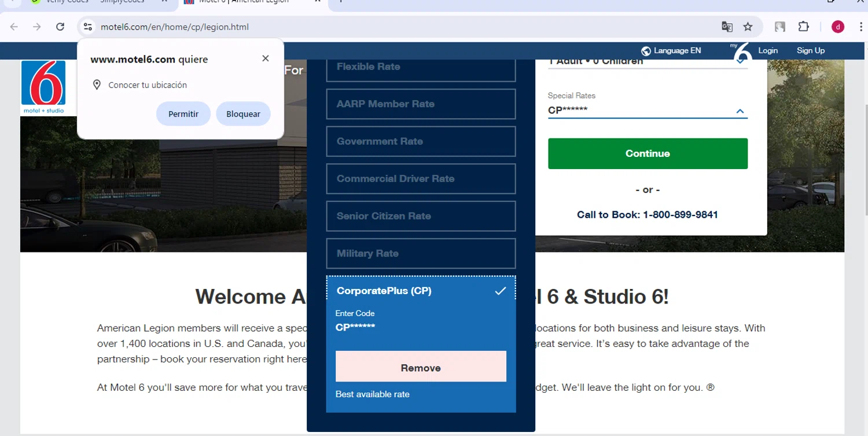This screenshot has width=868, height=436.
Task: Click the side panel icon in toolbar
Action: (780, 27)
